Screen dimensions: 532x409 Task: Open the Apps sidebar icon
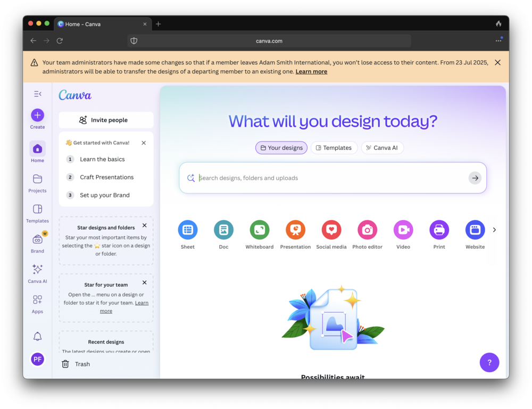coord(37,300)
